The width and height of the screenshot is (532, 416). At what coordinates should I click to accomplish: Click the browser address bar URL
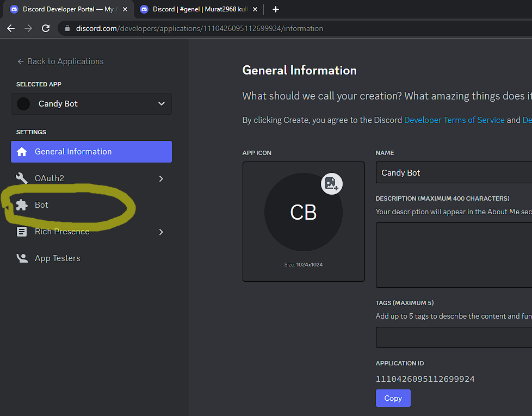click(x=200, y=28)
